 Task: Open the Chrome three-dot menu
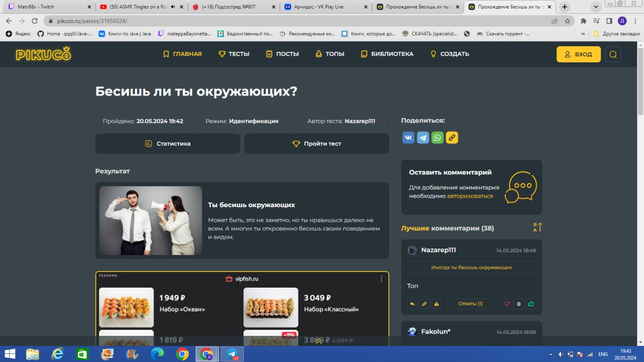635,21
